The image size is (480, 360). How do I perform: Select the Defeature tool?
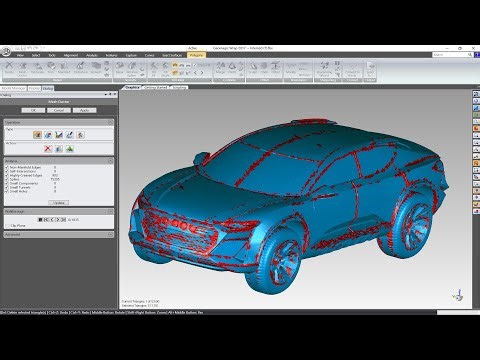pos(80,68)
